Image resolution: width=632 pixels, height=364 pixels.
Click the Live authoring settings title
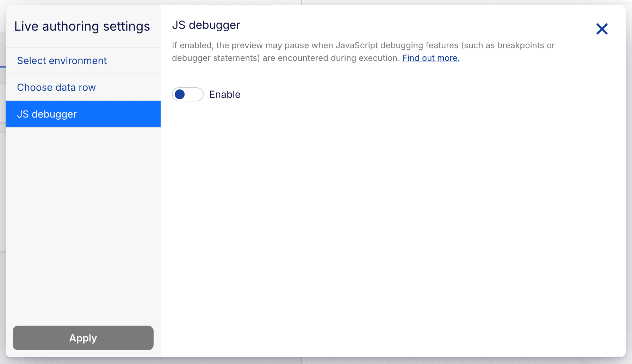tap(82, 26)
